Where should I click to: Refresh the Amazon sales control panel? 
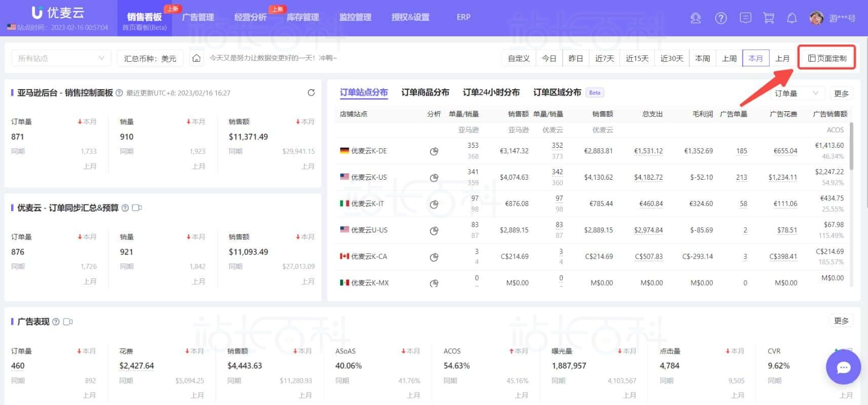tap(311, 93)
